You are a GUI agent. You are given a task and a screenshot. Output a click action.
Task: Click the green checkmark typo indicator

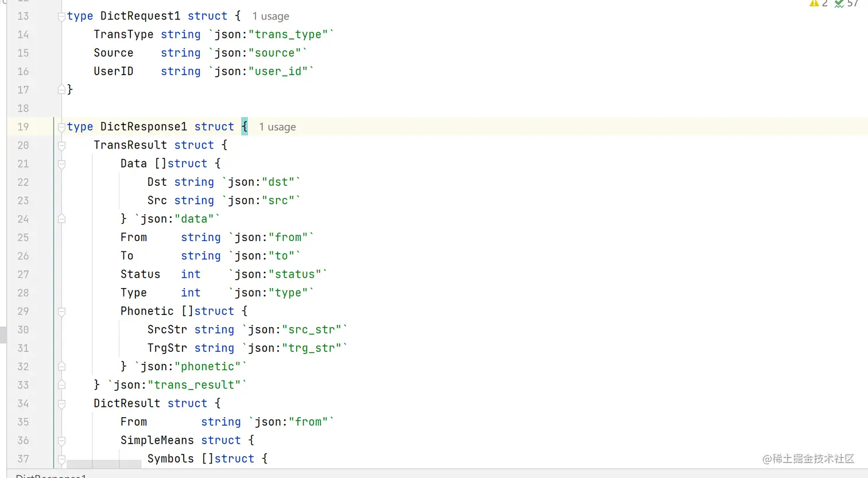tap(839, 3)
